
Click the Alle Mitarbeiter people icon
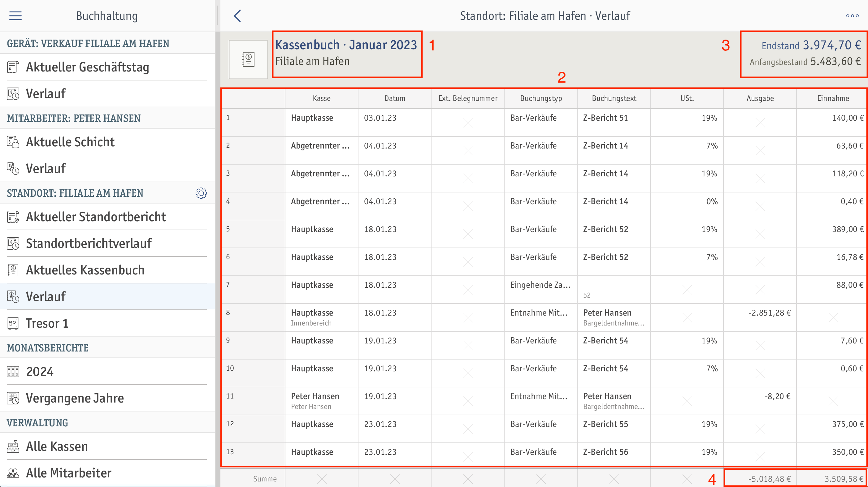[x=13, y=473]
